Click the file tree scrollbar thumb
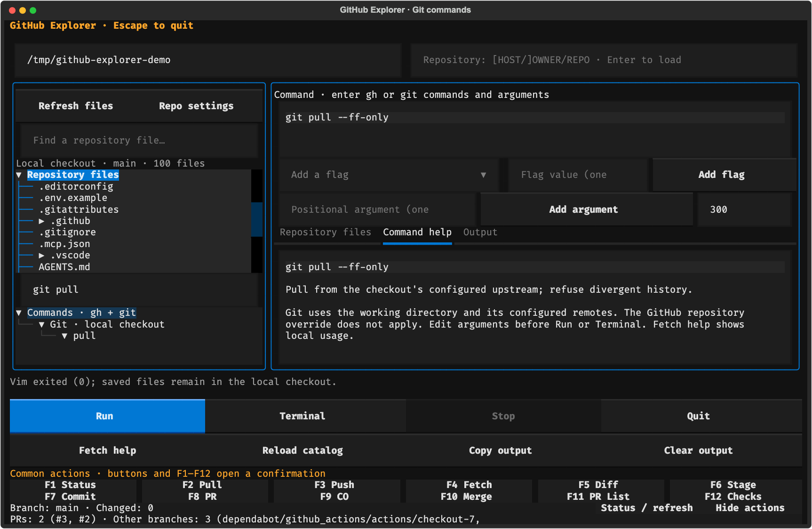The image size is (812, 529). tap(257, 219)
